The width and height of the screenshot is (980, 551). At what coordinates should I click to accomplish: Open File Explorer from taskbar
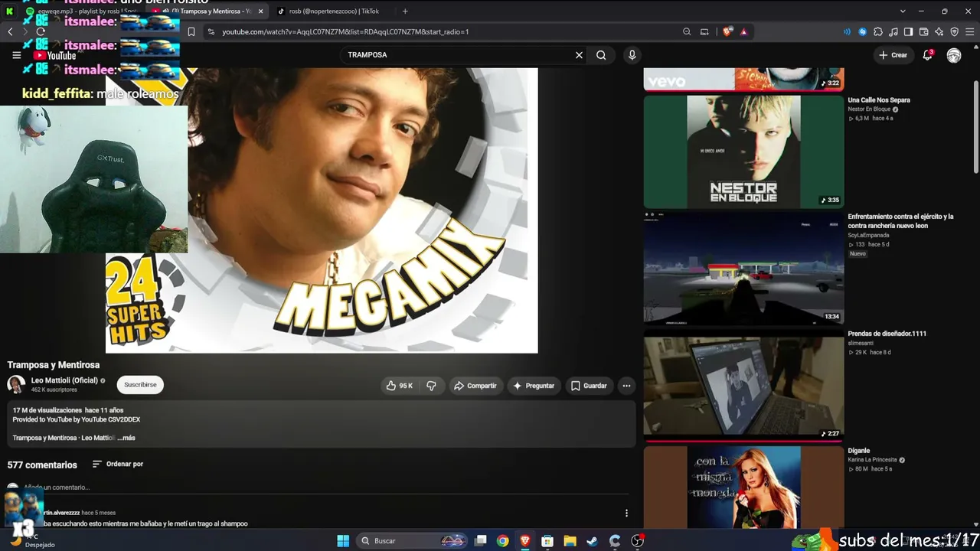[570, 541]
